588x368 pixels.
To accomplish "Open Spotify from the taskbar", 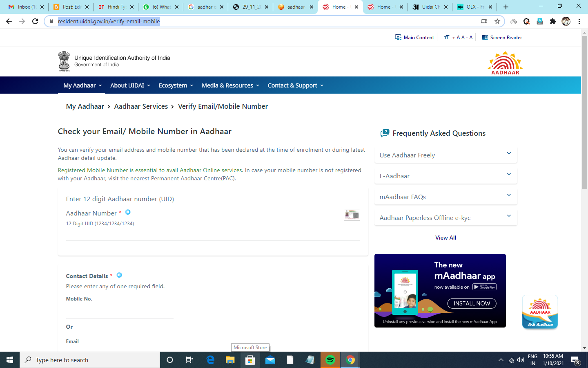I will [x=330, y=360].
